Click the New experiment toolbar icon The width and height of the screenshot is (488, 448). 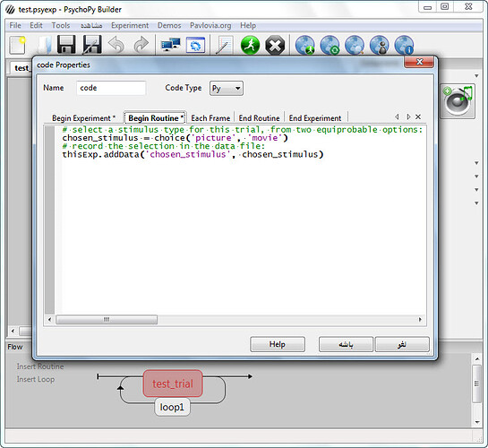pos(17,45)
